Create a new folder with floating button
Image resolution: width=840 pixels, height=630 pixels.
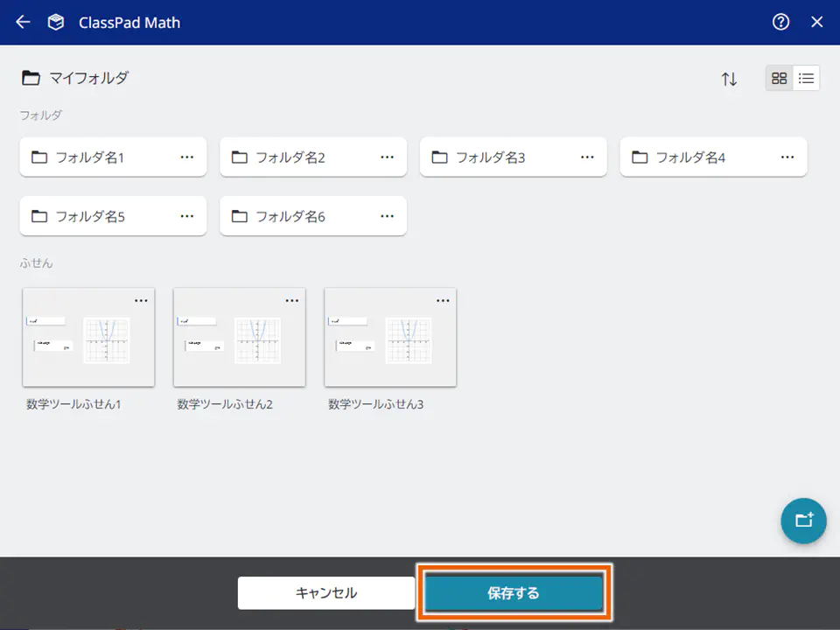(x=803, y=521)
